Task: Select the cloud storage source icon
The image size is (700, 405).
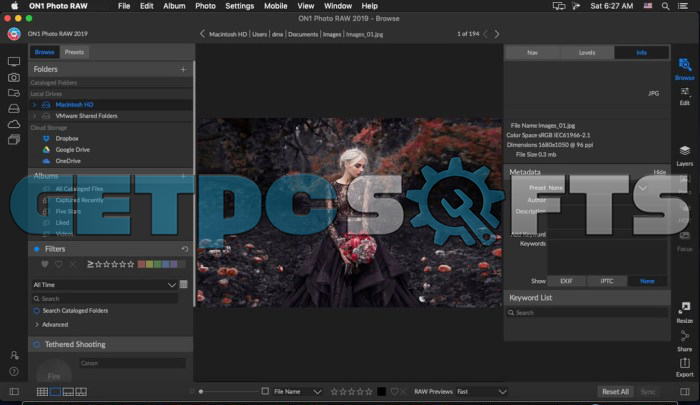Action: click(x=14, y=124)
